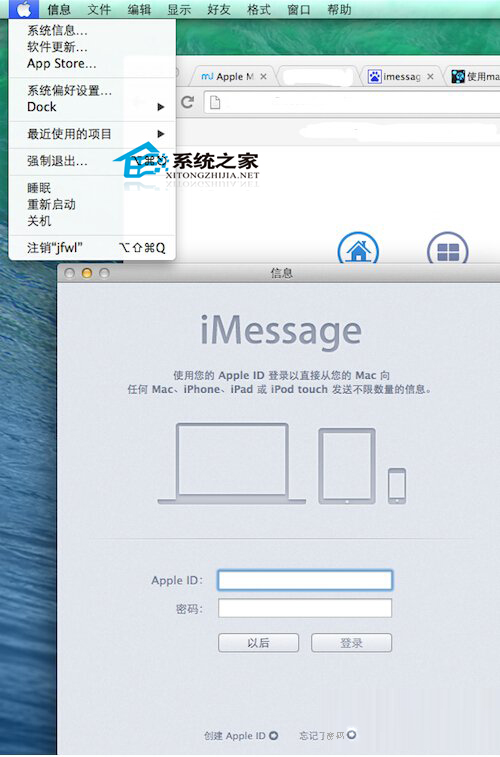Viewport: 500px width, 757px height.
Task: Expand the Dock submenu arrow
Action: 161,107
